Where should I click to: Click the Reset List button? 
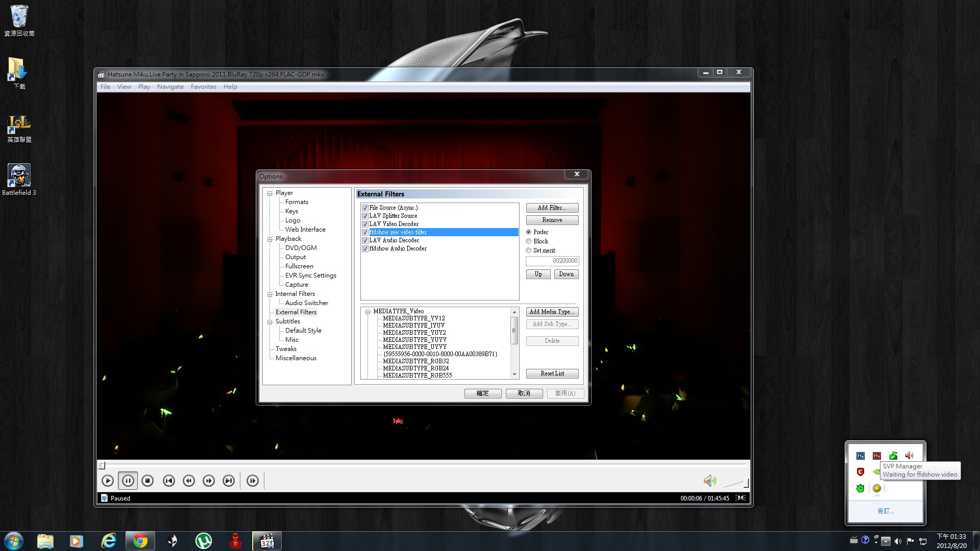click(552, 373)
